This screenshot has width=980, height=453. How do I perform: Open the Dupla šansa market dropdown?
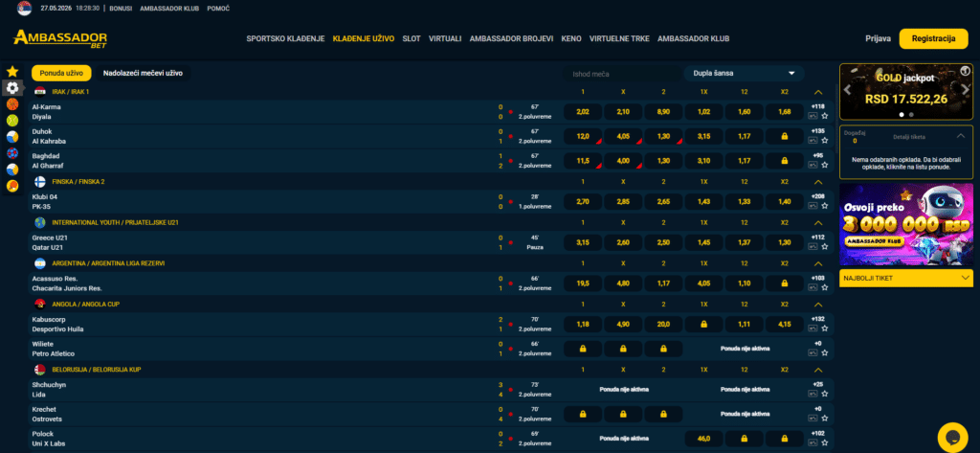click(x=744, y=73)
